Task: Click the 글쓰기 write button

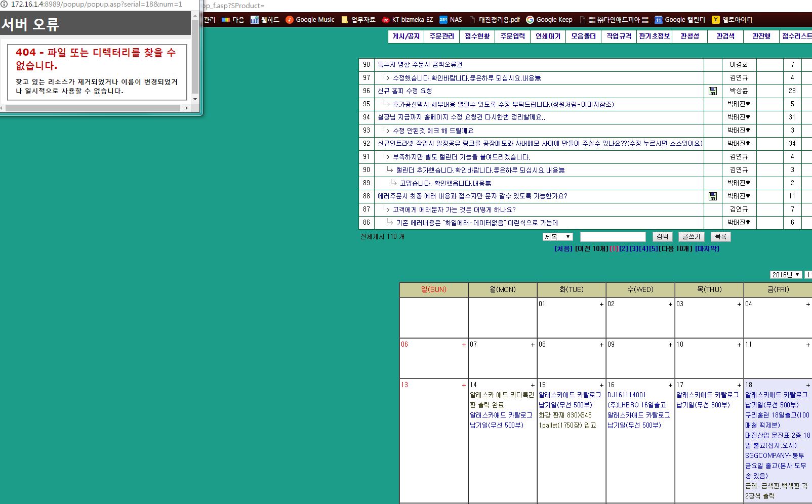Action: click(691, 237)
